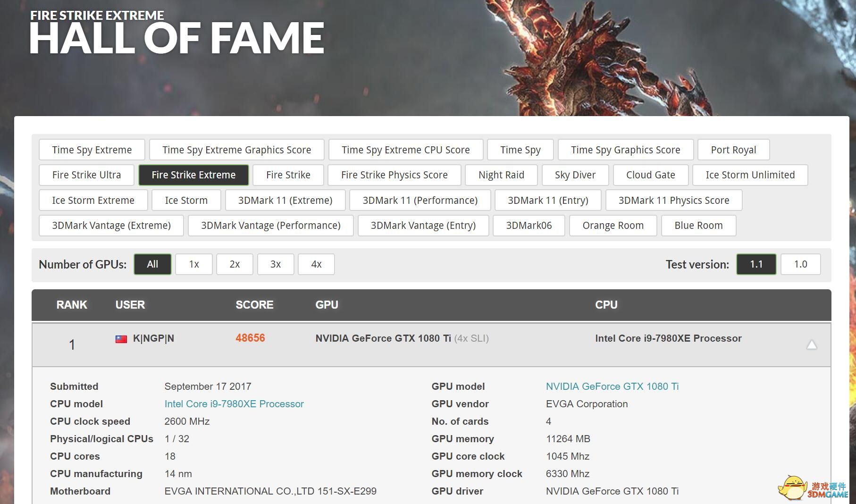Open Fire Strike Physics Score rankings
Viewport: 856px width, 504px height.
point(394,175)
